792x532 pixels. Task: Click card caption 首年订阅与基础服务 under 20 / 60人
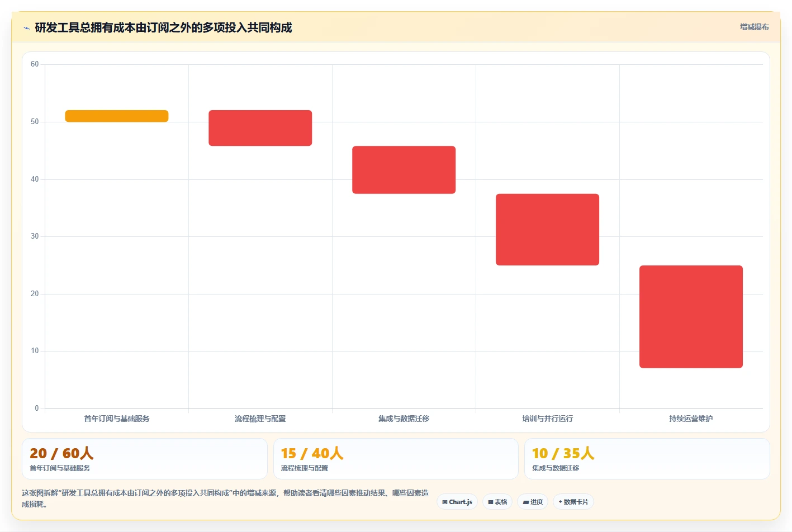pos(60,468)
